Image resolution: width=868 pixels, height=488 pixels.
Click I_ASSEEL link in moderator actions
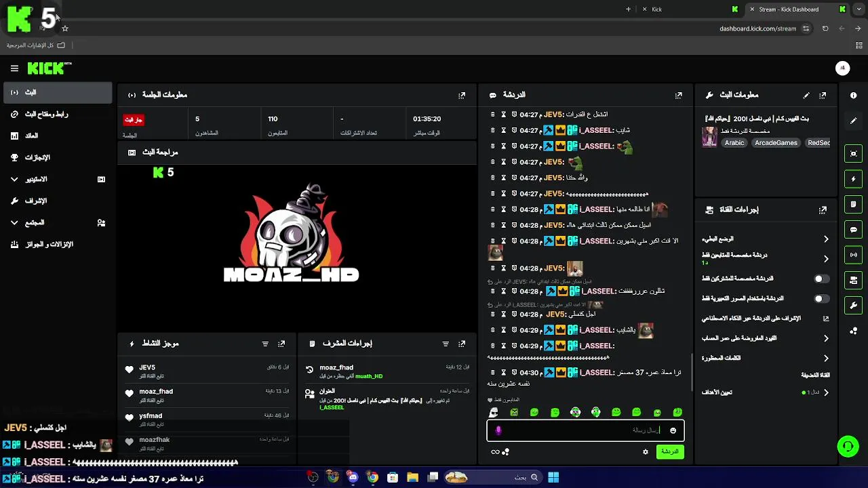332,407
